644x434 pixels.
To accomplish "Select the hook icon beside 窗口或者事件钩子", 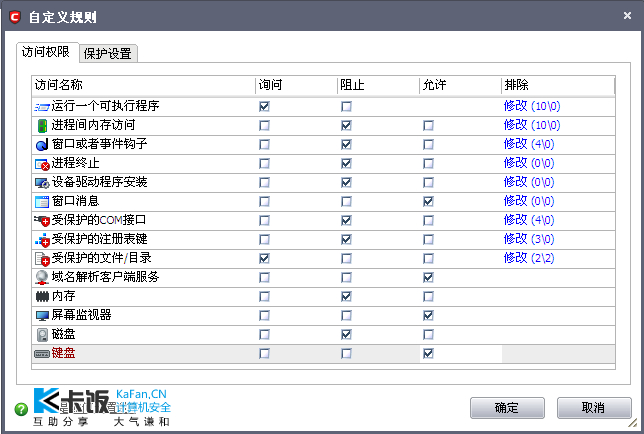I will click(x=42, y=145).
